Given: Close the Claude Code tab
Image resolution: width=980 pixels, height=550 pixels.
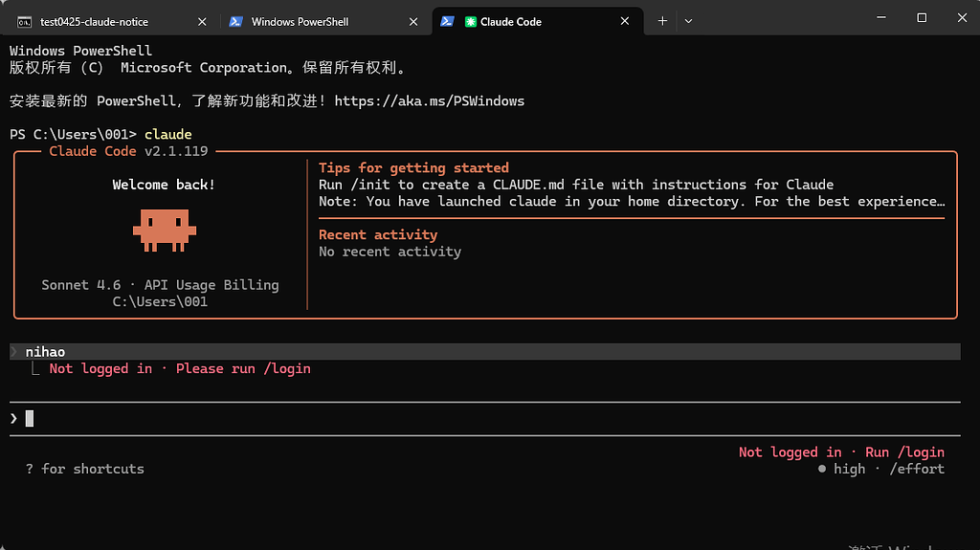Looking at the screenshot, I should 624,21.
